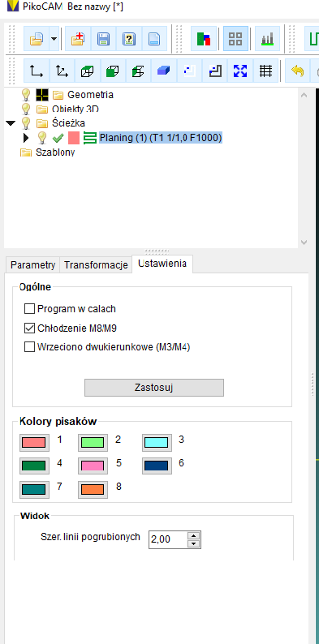Open the red-green-blue color blocks icon

(204, 39)
